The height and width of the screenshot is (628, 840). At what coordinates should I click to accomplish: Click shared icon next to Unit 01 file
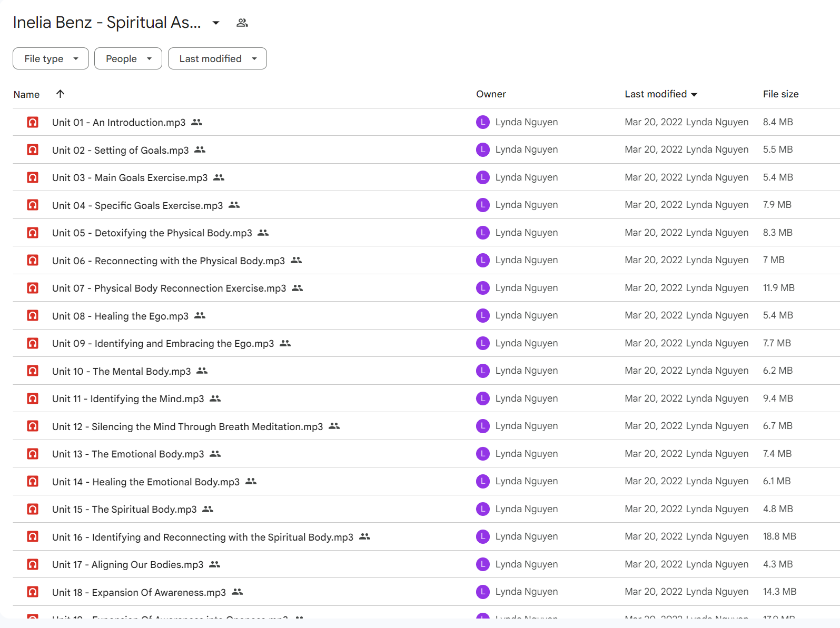click(196, 122)
